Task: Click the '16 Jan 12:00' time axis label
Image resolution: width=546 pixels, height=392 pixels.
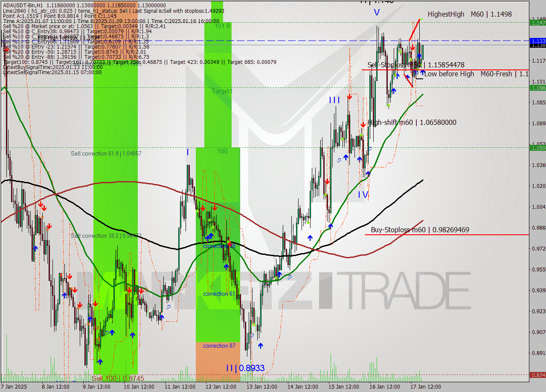Action: pos(384,387)
